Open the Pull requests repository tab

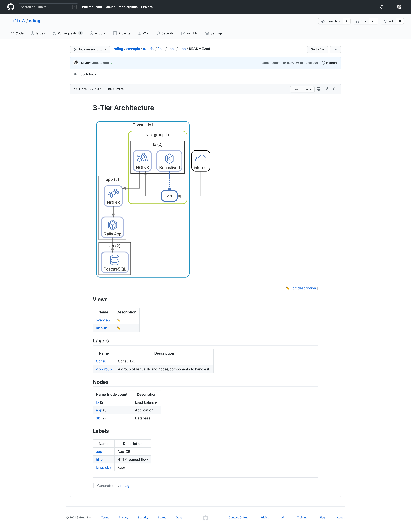point(67,33)
